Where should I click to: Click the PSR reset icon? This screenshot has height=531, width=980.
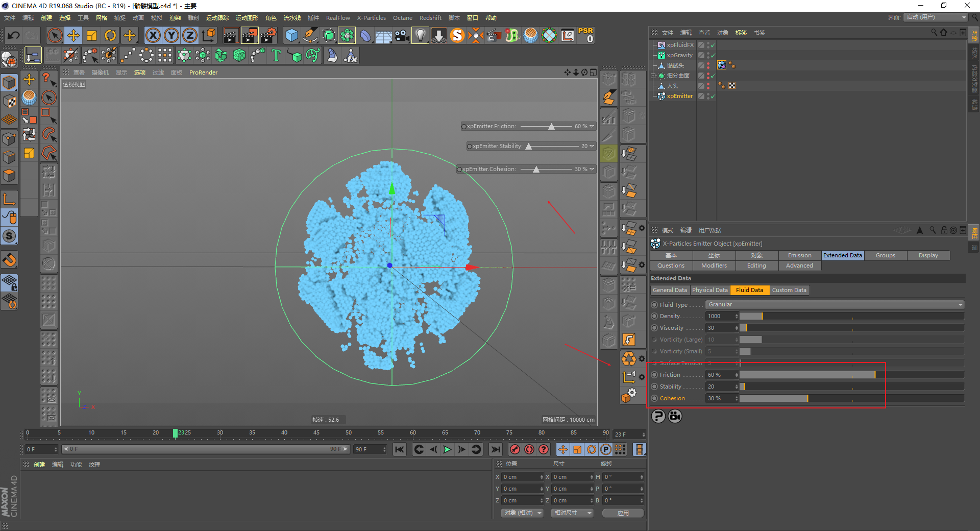click(585, 35)
